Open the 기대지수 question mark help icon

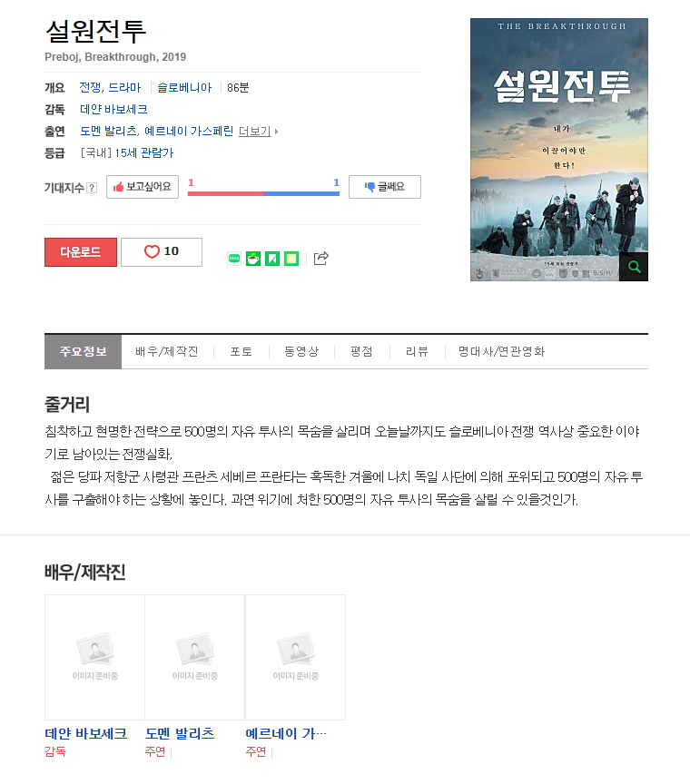pyautogui.click(x=92, y=188)
